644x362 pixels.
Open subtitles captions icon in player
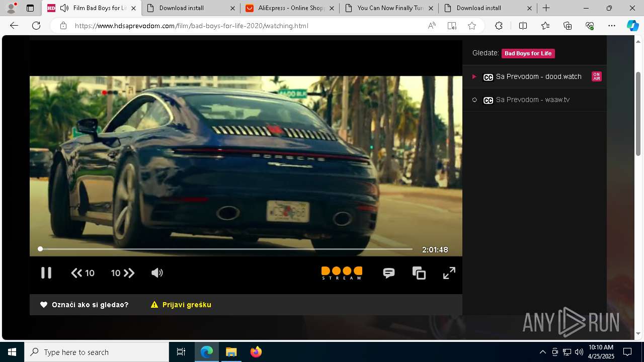coord(388,273)
